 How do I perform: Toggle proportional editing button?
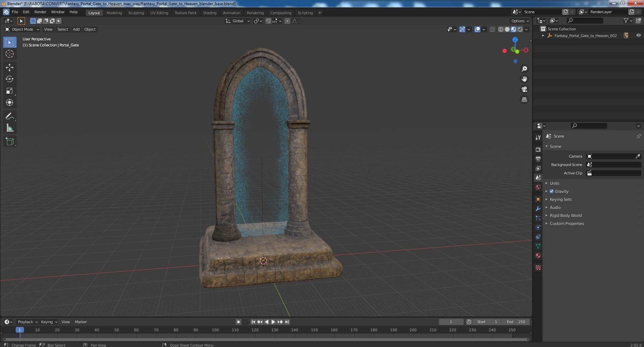(x=287, y=21)
